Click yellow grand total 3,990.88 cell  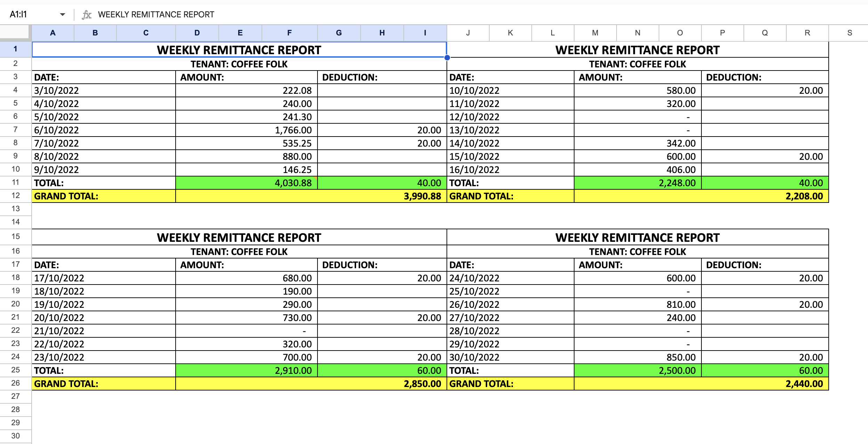click(x=311, y=196)
